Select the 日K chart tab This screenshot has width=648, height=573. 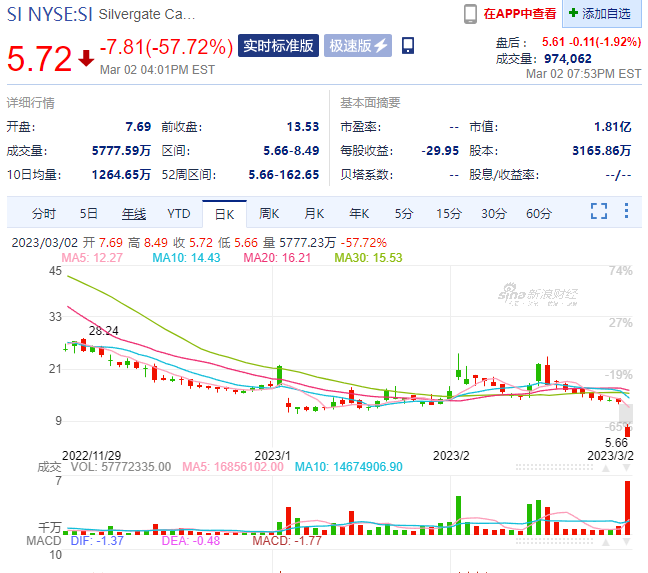[x=224, y=214]
